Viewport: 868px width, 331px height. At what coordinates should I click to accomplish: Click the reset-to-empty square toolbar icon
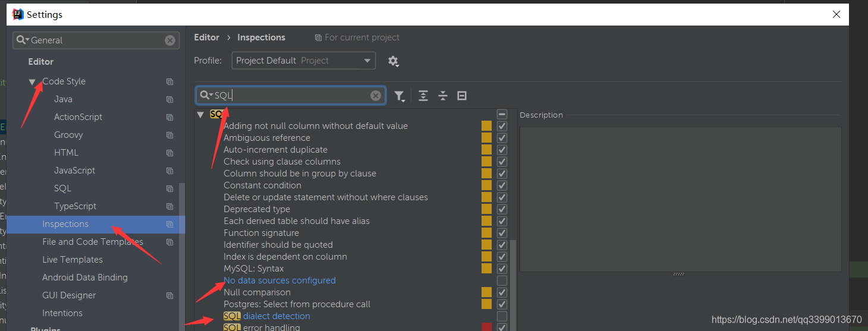point(462,96)
